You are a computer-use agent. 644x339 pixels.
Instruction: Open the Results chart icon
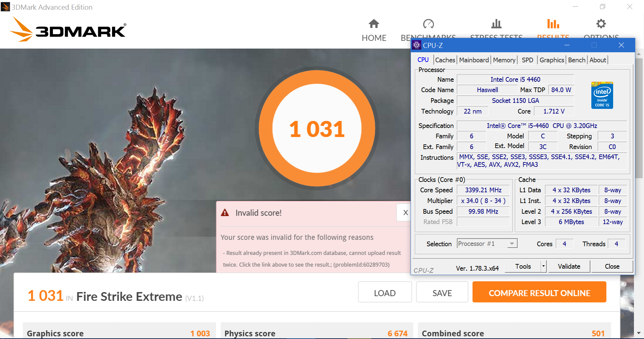[x=553, y=24]
